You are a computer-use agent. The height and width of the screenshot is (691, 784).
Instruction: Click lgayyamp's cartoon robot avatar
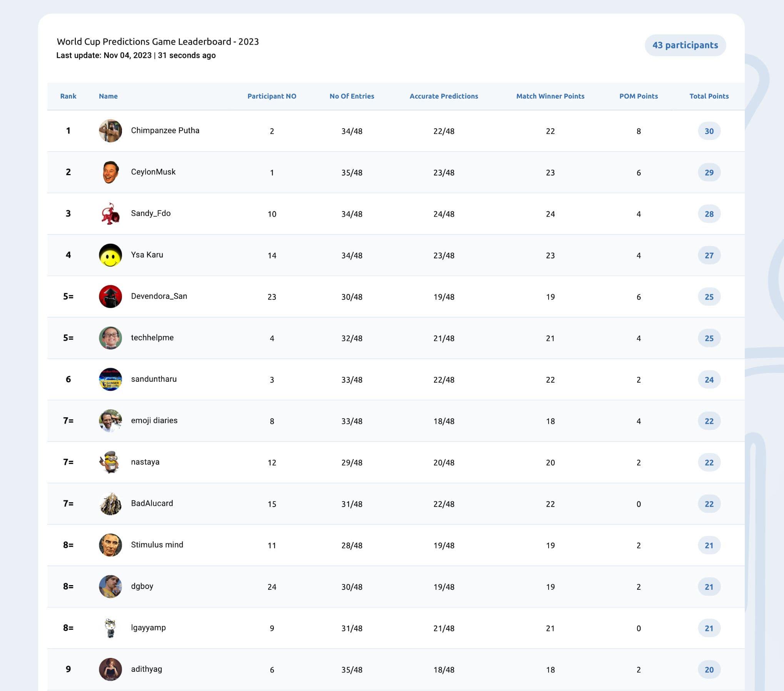click(x=110, y=628)
